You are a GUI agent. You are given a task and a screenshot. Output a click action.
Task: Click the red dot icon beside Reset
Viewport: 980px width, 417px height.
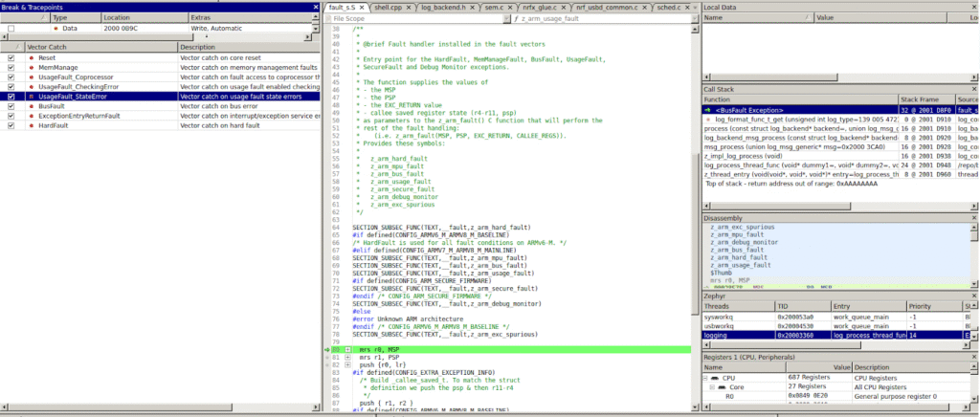click(x=32, y=57)
